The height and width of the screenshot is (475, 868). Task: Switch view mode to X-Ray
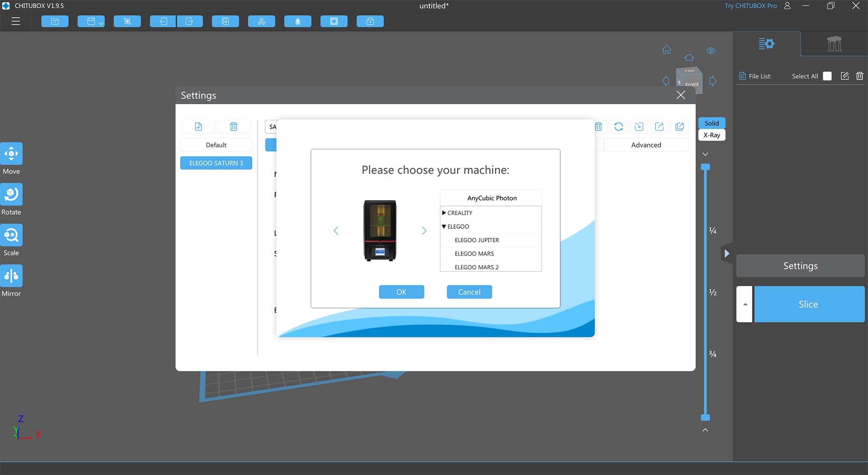[712, 135]
